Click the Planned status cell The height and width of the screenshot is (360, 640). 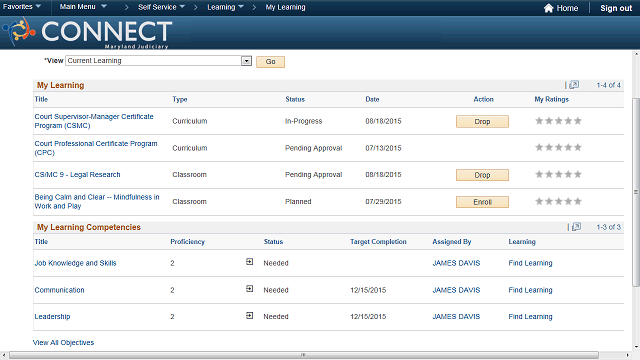tap(298, 202)
